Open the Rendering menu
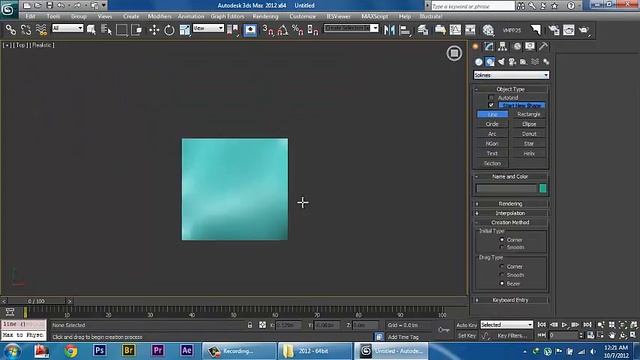Screen dimensions: 640x360 coord(265,16)
